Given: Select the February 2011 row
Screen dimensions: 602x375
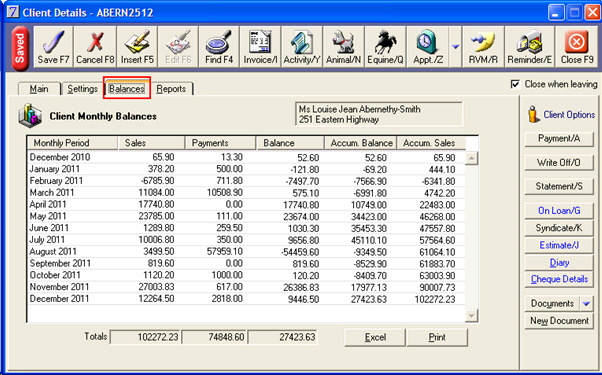Looking at the screenshot, I should [x=246, y=181].
